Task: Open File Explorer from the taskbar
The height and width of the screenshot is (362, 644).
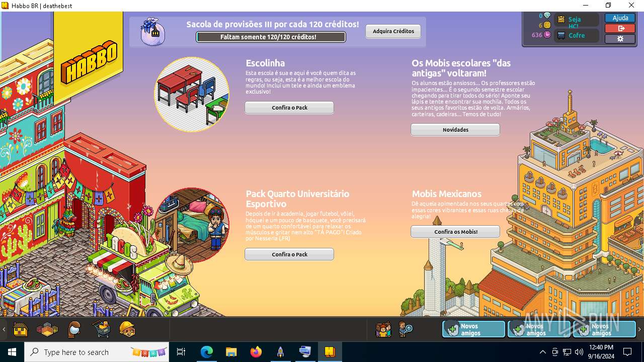Action: (x=231, y=352)
